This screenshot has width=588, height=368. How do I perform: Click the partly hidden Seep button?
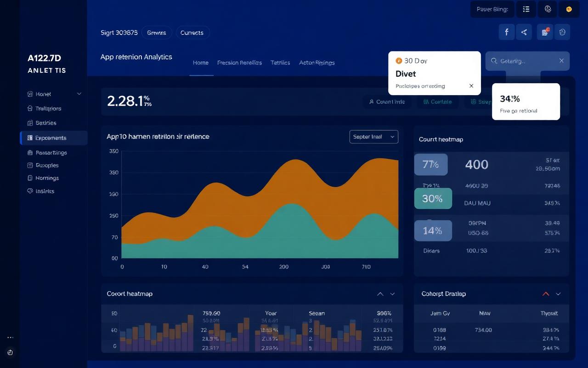(478, 102)
